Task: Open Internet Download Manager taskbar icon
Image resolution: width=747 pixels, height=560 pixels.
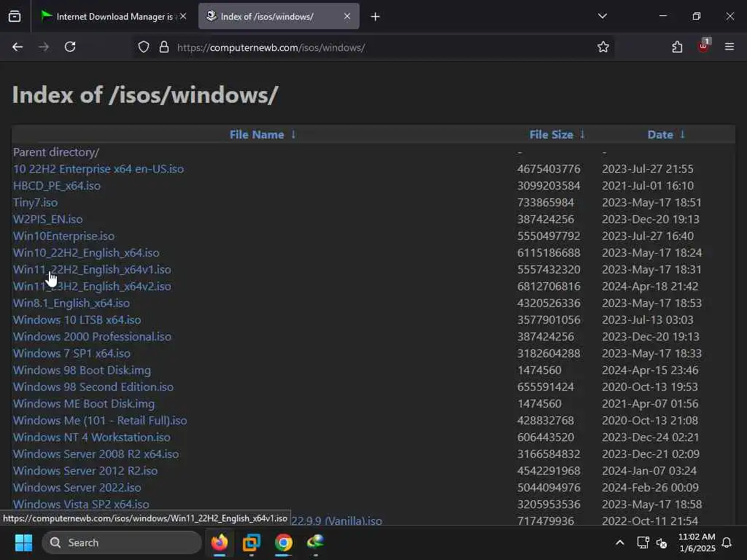Action: tap(315, 542)
